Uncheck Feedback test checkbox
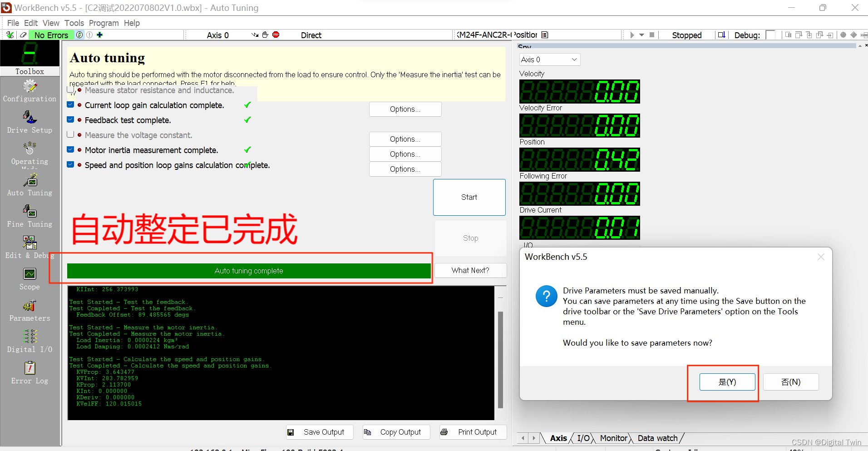 [x=70, y=119]
